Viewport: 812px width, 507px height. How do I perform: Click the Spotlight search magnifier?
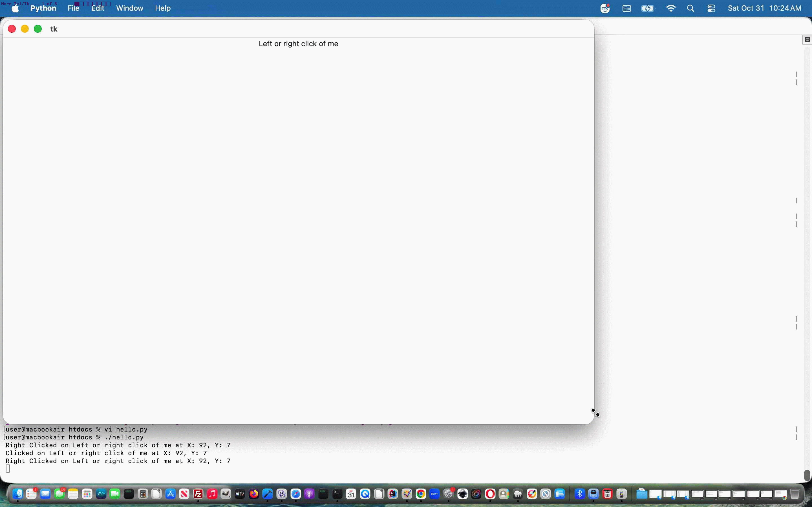click(x=690, y=8)
